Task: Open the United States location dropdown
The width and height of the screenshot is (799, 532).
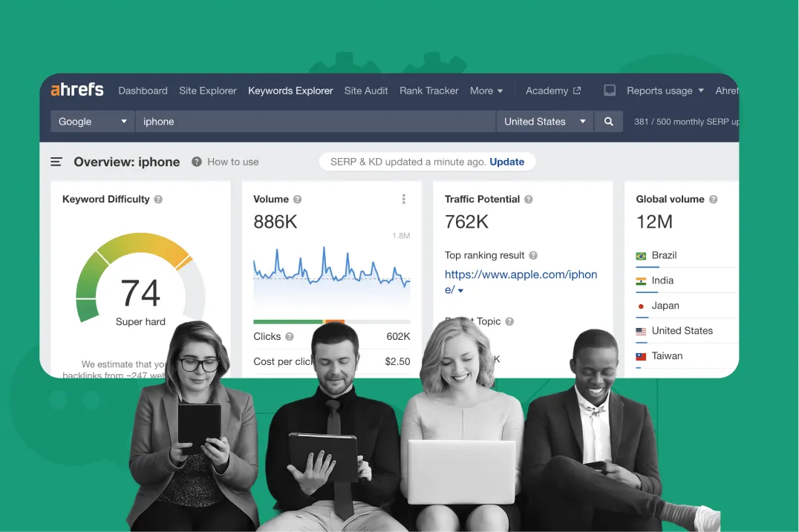Action: 544,121
